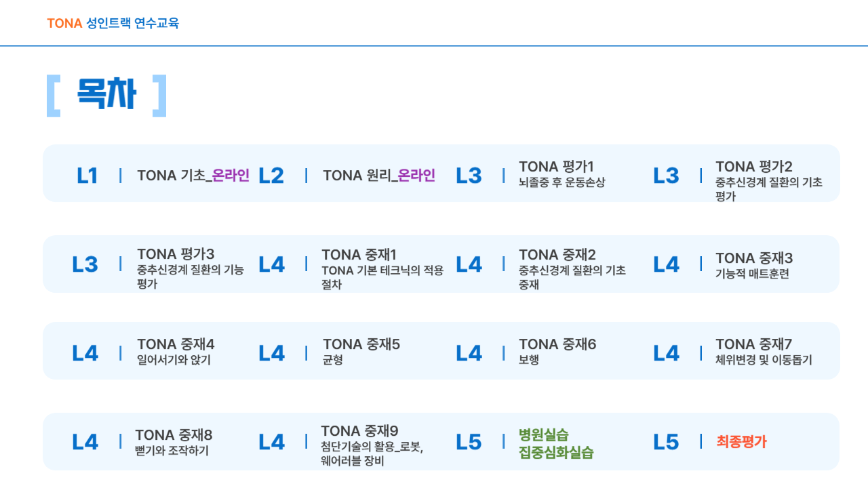Click TONA 평가1 뇌졸중 후 운동손상
Viewport: 868px width, 488px height.
(x=561, y=174)
